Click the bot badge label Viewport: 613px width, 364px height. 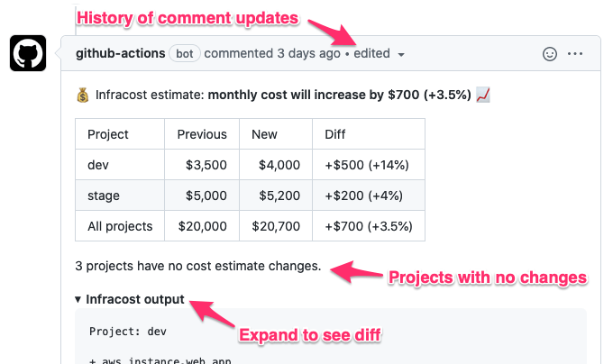click(185, 54)
